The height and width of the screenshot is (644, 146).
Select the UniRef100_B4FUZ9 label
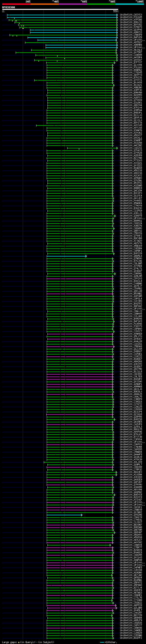click(131, 37)
